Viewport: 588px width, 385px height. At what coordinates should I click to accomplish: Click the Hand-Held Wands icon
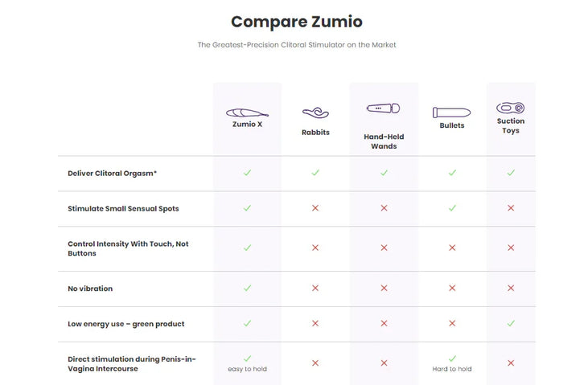click(x=384, y=108)
